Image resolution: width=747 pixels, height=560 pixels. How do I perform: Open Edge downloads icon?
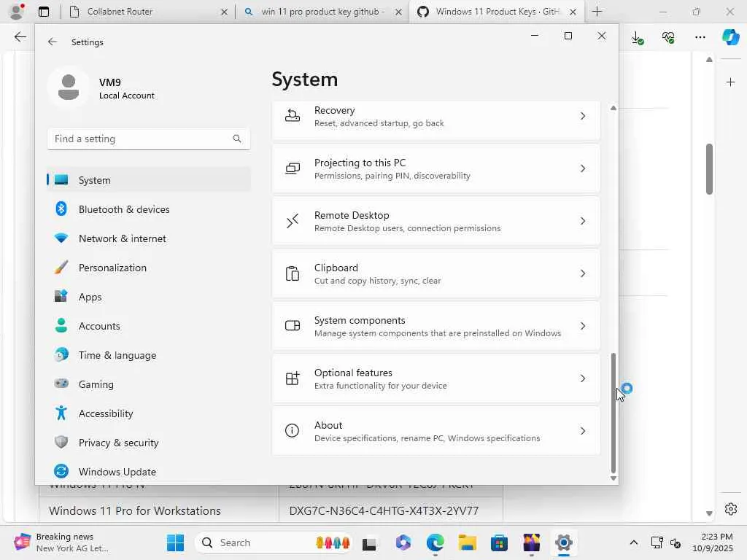[638, 37]
